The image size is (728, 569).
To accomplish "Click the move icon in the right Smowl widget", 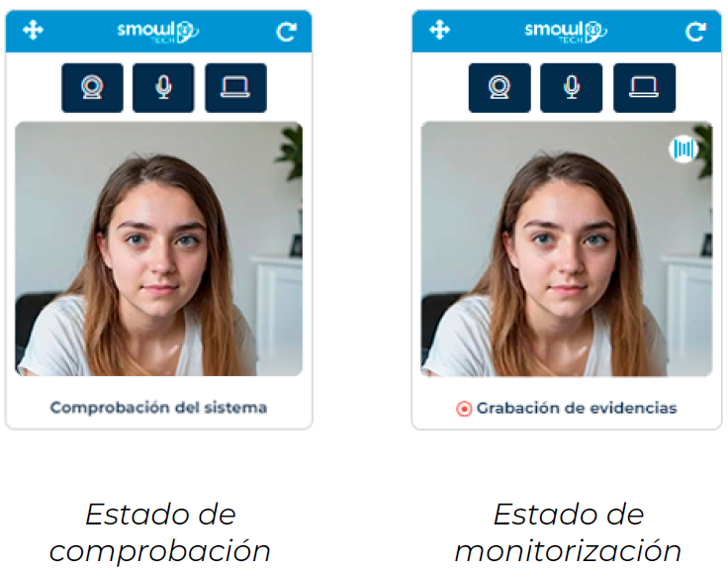I will click(x=440, y=31).
